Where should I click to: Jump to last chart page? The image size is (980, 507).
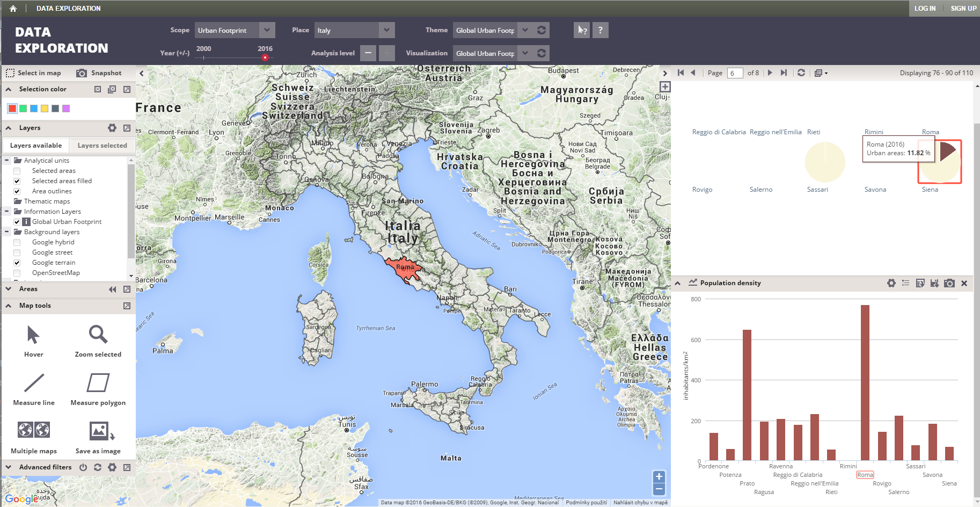click(784, 73)
